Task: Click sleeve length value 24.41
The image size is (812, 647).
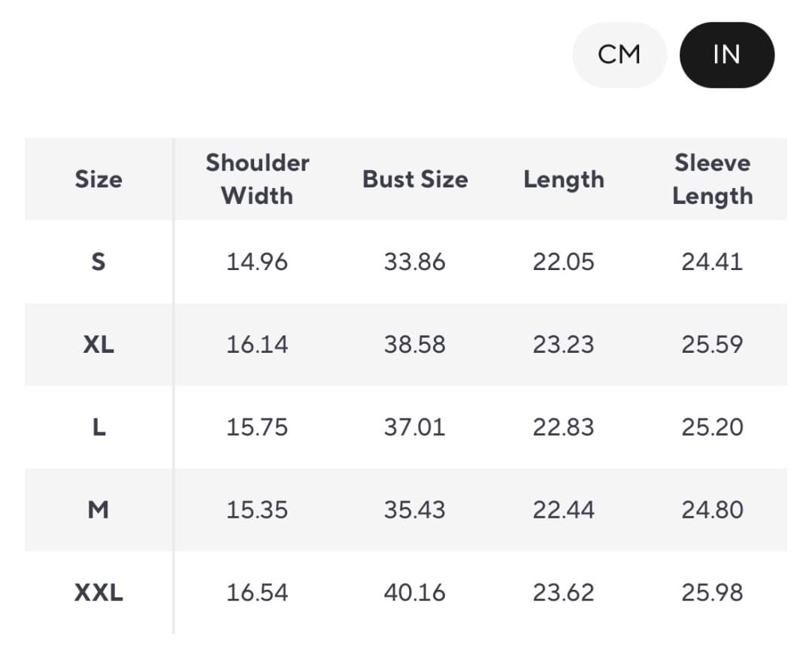Action: [x=712, y=262]
